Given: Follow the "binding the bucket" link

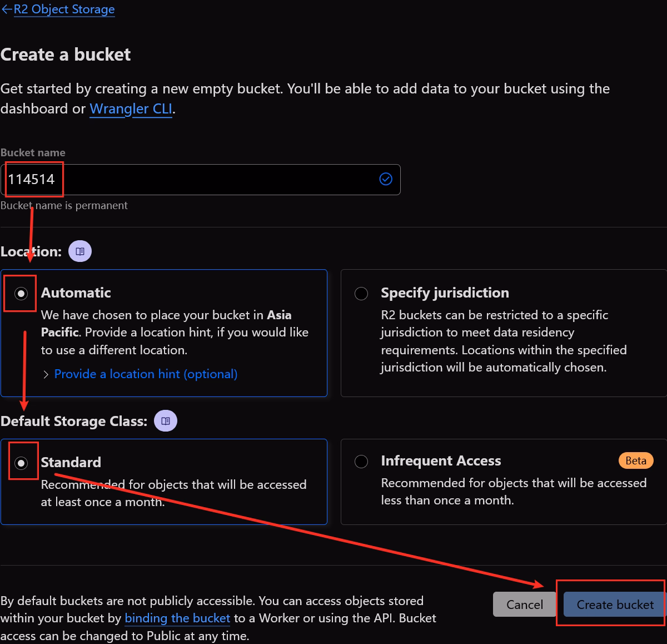Looking at the screenshot, I should pyautogui.click(x=177, y=618).
